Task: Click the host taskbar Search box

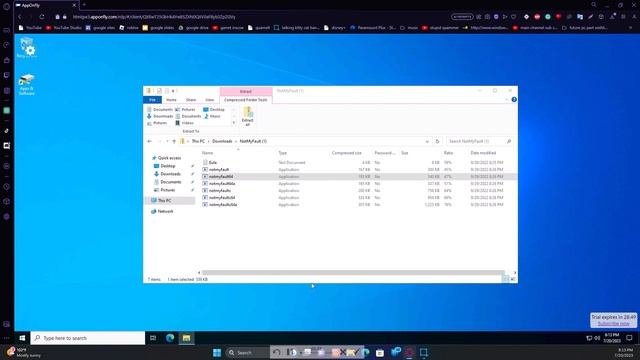Action: pyautogui.click(x=246, y=353)
